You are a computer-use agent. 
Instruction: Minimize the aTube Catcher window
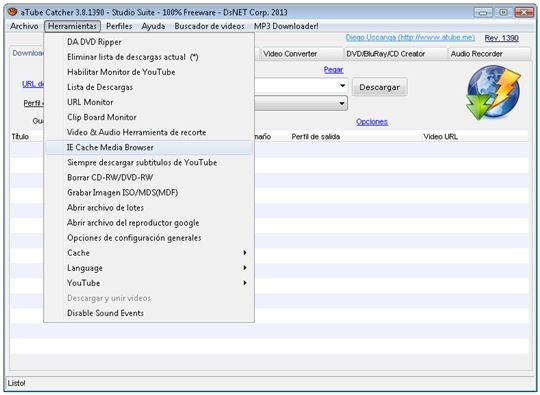[x=483, y=13]
